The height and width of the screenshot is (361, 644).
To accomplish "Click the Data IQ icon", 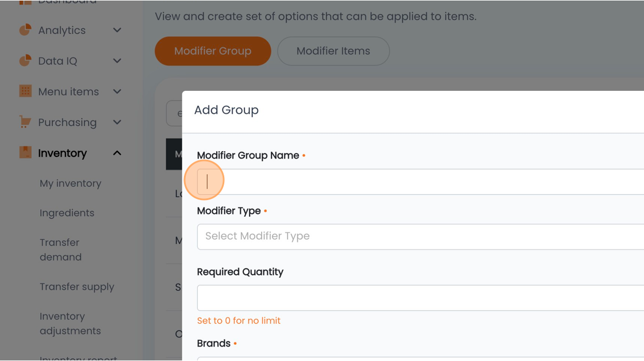I will [x=25, y=60].
